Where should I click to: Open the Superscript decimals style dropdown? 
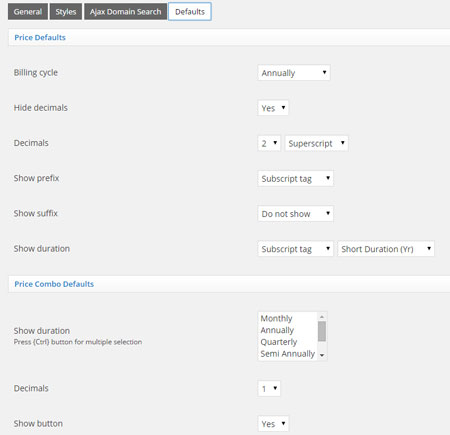point(316,143)
